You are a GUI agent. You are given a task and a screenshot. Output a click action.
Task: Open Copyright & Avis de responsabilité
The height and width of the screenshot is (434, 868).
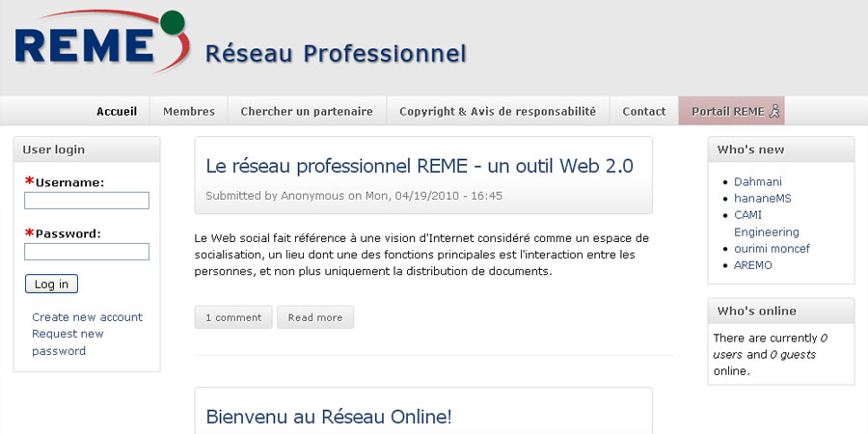click(498, 111)
